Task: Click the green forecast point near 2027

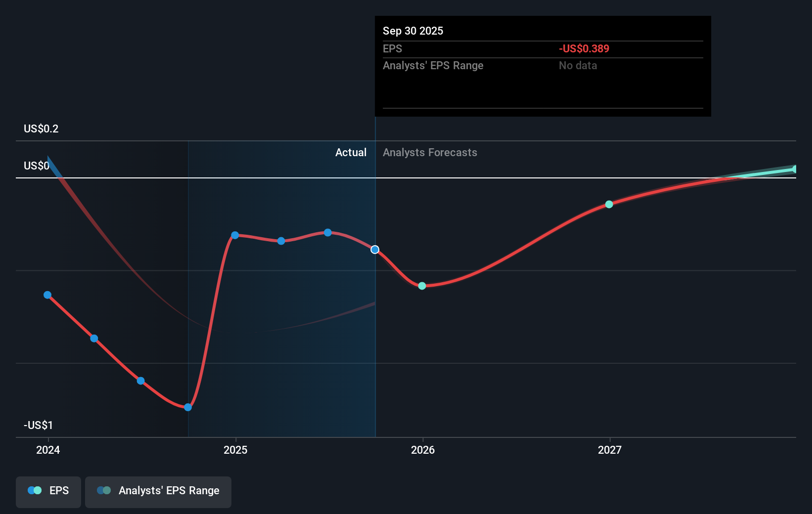Action: pyautogui.click(x=609, y=204)
